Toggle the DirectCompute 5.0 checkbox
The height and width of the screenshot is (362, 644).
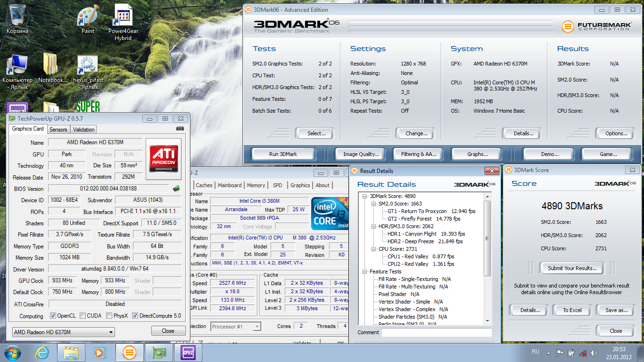135,316
